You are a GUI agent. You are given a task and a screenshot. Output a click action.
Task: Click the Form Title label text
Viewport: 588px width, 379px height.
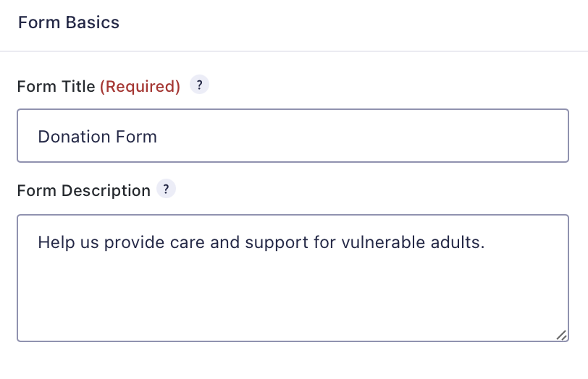[x=56, y=87]
